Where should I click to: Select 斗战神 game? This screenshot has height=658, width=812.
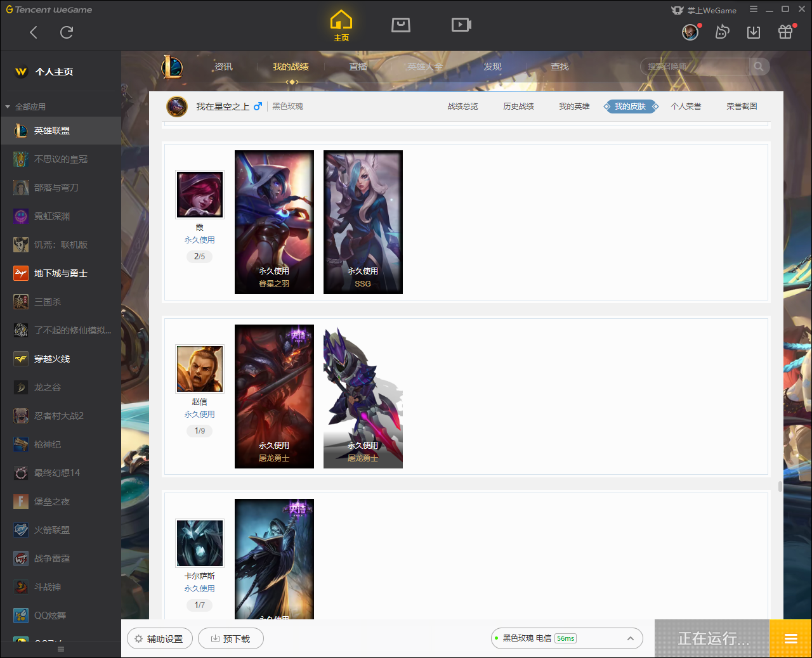[60, 587]
